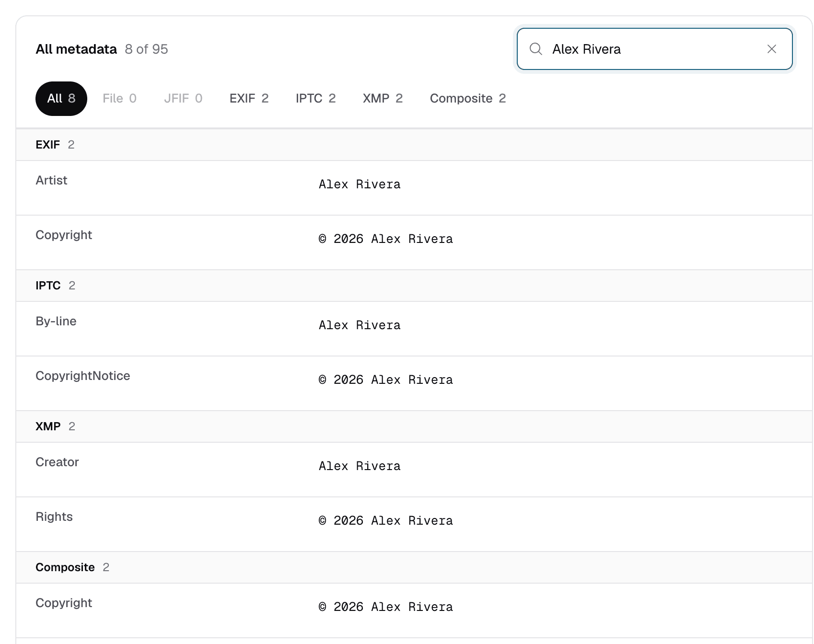Image resolution: width=814 pixels, height=644 pixels.
Task: Click the EXIF section header
Action: click(x=414, y=145)
